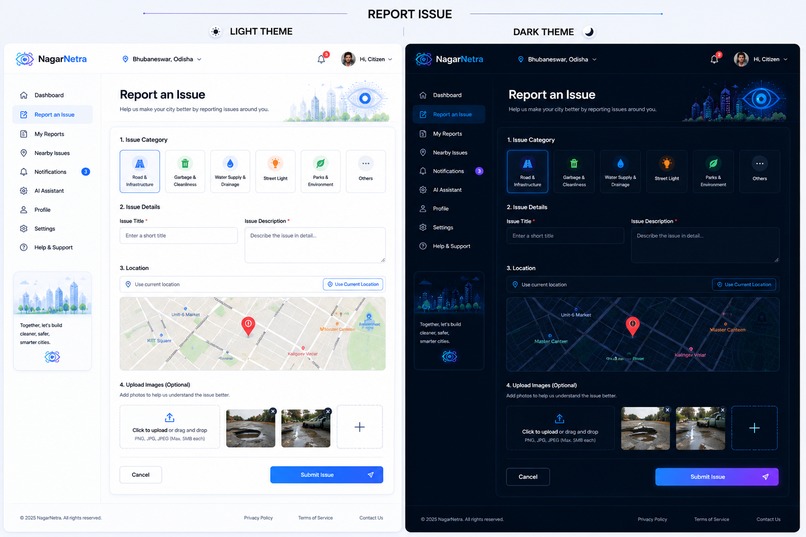Remove second uploaded image in dark theme

[x=722, y=410]
